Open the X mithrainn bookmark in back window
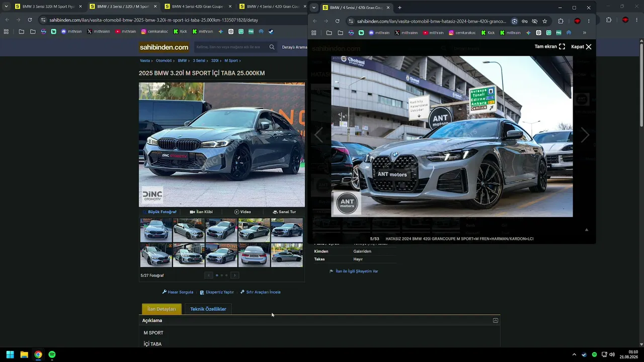The height and width of the screenshot is (362, 644). [x=98, y=32]
